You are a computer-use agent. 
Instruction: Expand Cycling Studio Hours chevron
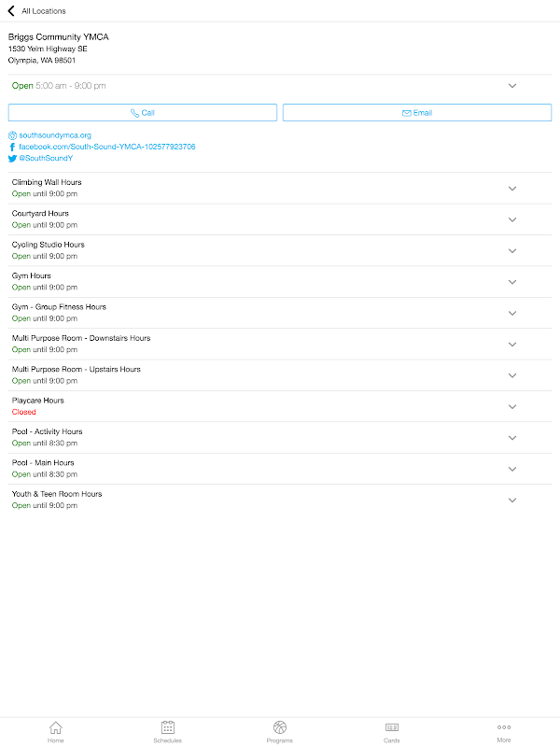click(512, 251)
